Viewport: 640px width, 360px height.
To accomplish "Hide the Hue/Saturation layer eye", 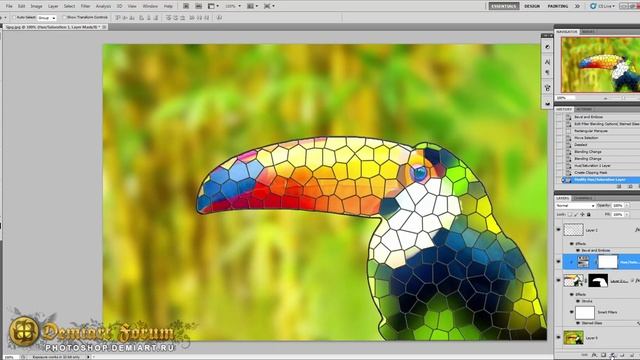I will (x=559, y=262).
